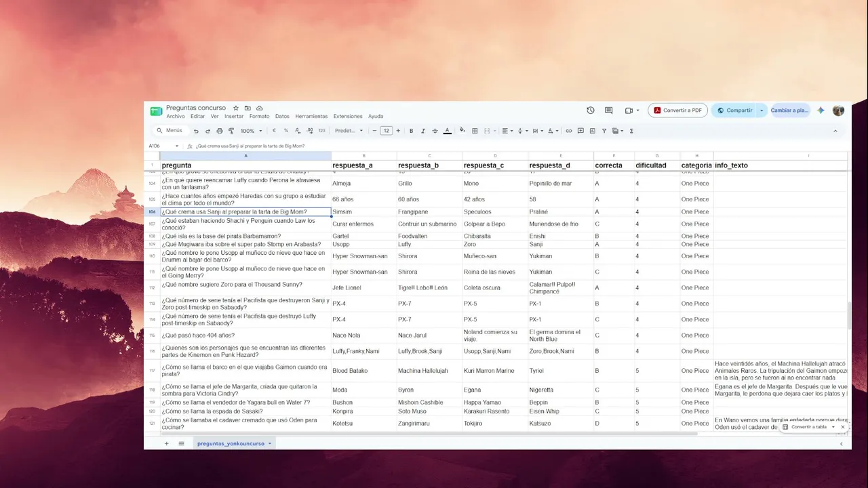Undo the last action

(x=196, y=131)
